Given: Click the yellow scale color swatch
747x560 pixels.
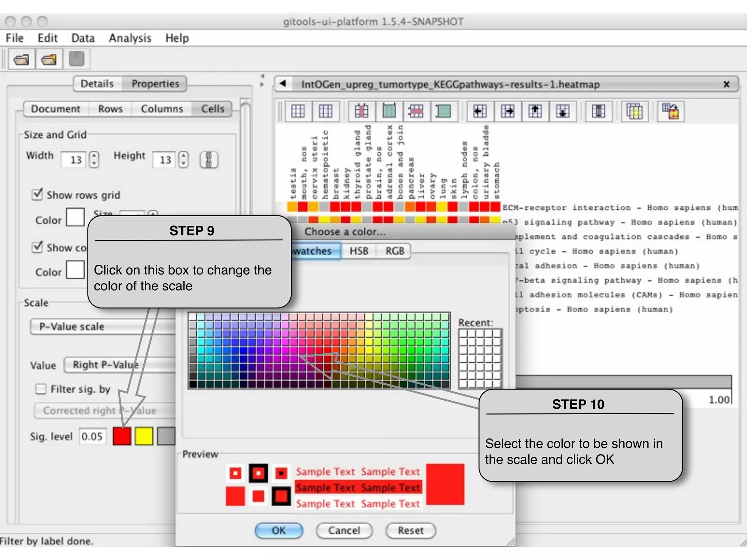Looking at the screenshot, I should (144, 436).
